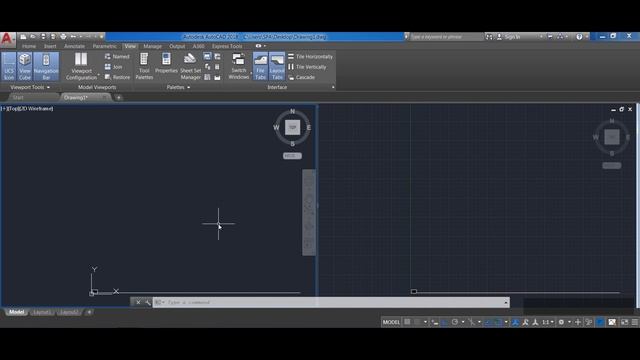This screenshot has height=360, width=640.
Task: Open the A360 ribbon tab
Action: pyautogui.click(x=198, y=46)
